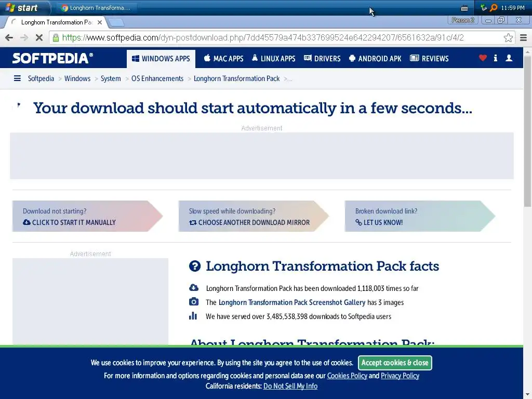This screenshot has width=532, height=399.
Task: Click the 11:59 PM clock
Action: tap(513, 8)
